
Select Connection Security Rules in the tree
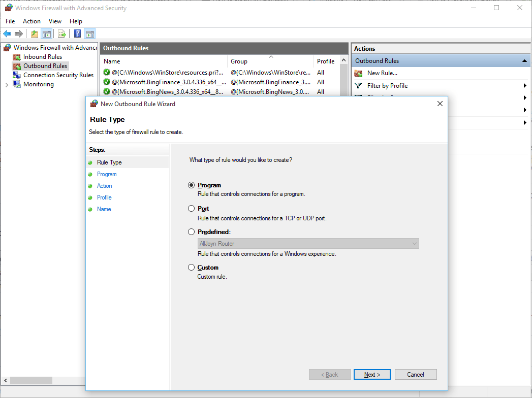coord(58,75)
